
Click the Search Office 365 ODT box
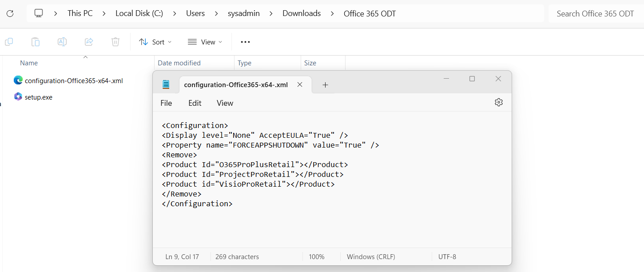pos(595,13)
